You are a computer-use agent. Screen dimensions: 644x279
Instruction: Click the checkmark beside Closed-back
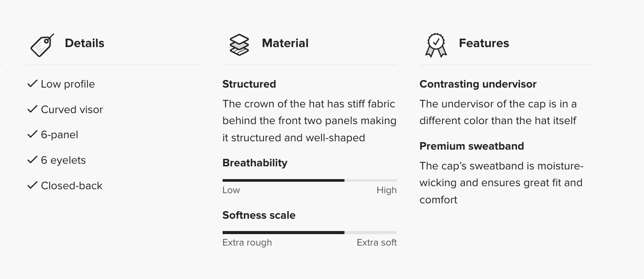click(x=32, y=185)
